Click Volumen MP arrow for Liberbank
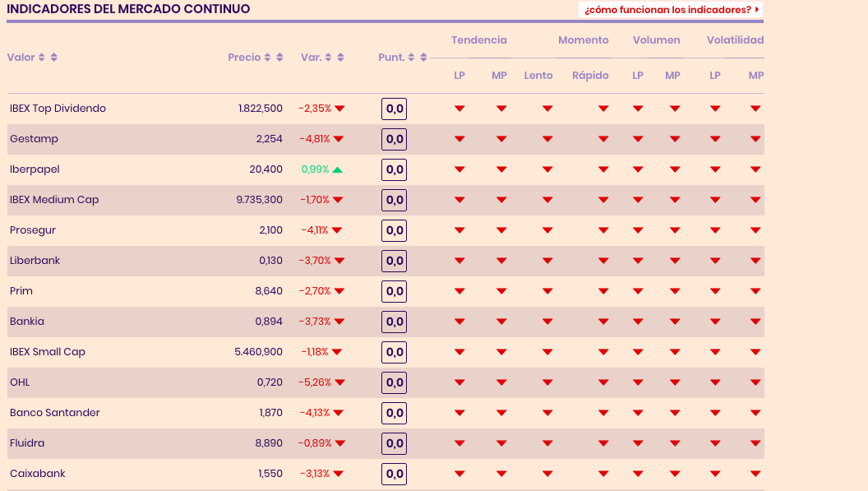The width and height of the screenshot is (868, 491). pyautogui.click(x=675, y=261)
